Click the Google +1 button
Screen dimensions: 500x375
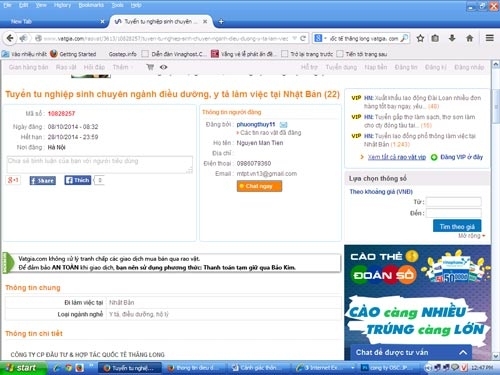coord(13,180)
